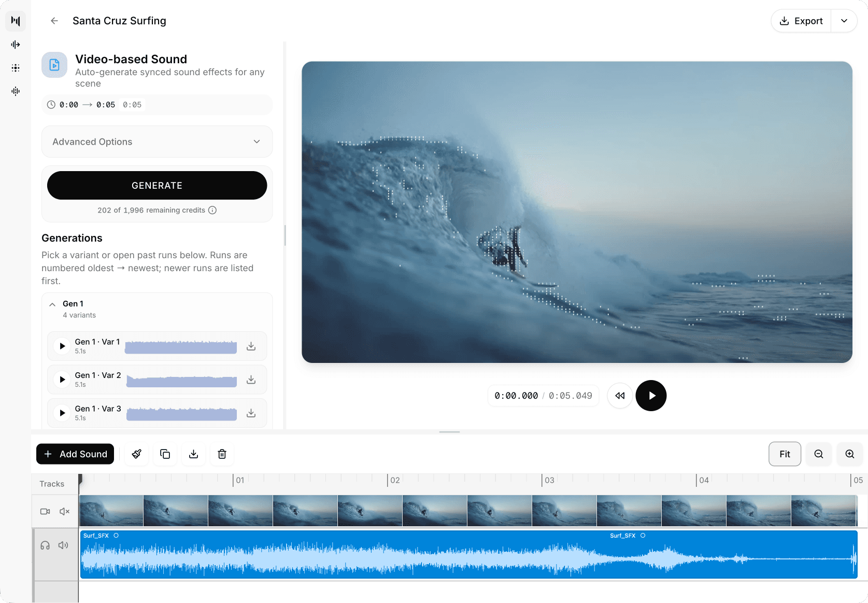Click the Santa Cruz Surfing project title
Viewport: 868px width, 603px height.
120,21
